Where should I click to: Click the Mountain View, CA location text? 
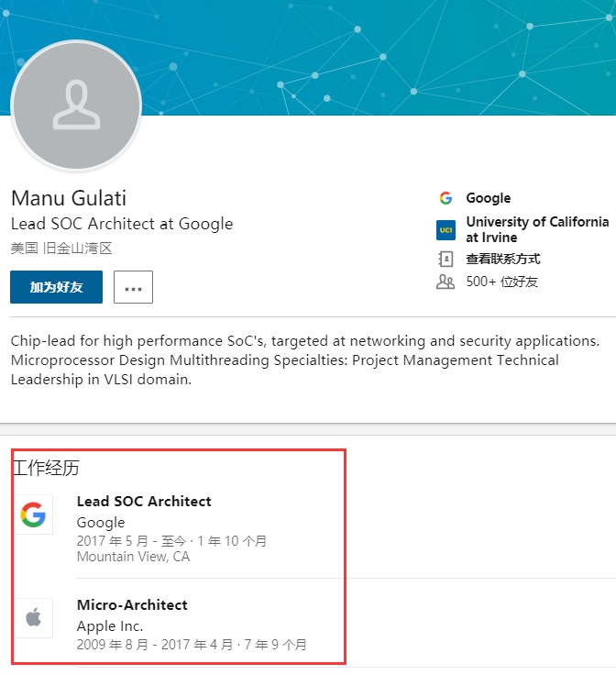coord(133,557)
